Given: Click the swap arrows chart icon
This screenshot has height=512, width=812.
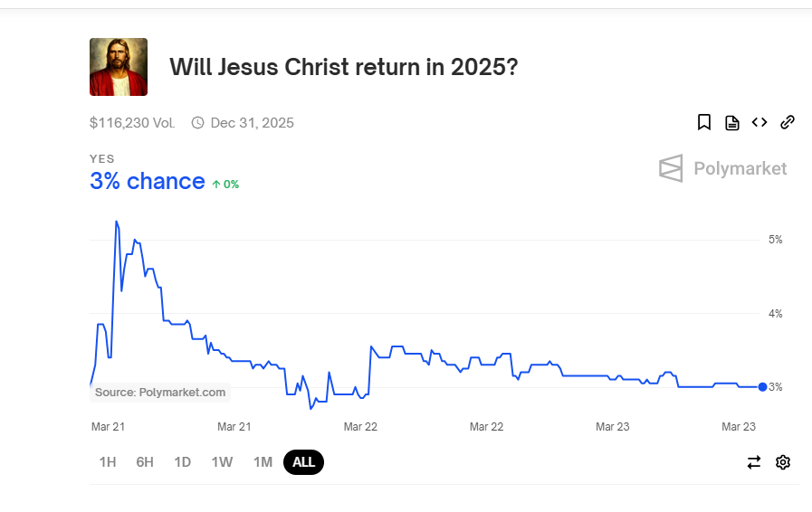Looking at the screenshot, I should [754, 461].
